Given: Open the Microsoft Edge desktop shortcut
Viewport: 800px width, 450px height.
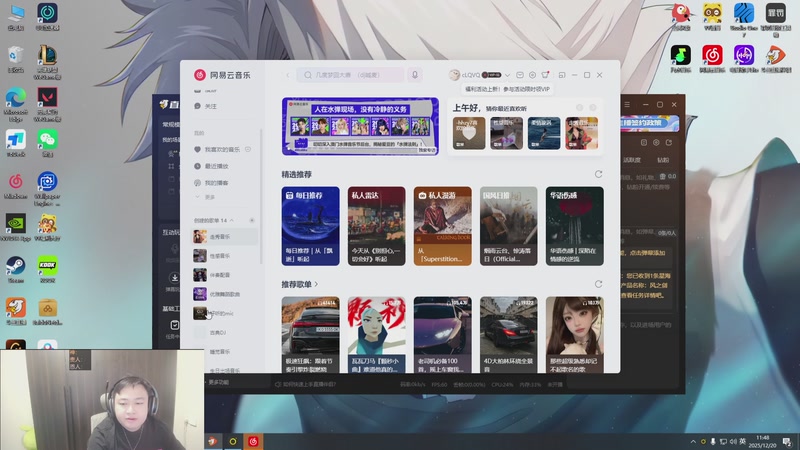Looking at the screenshot, I should click(16, 104).
